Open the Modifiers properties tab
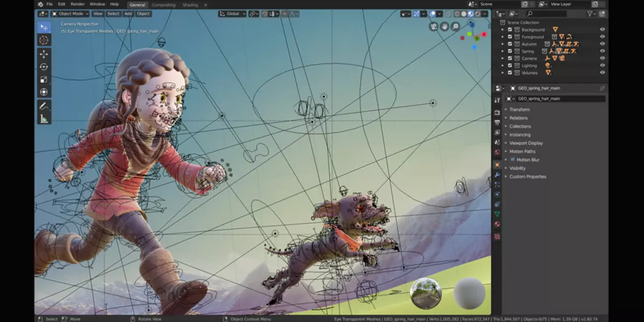 (x=497, y=175)
